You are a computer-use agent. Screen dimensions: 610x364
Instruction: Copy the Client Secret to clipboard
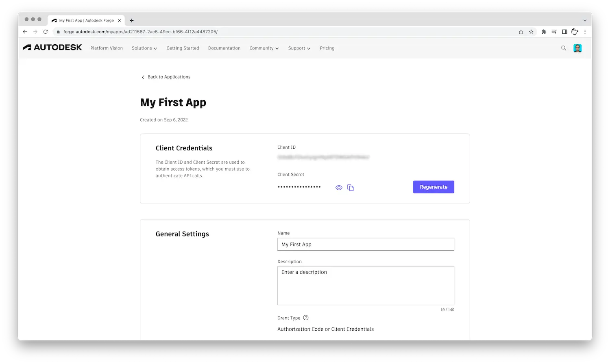point(351,188)
